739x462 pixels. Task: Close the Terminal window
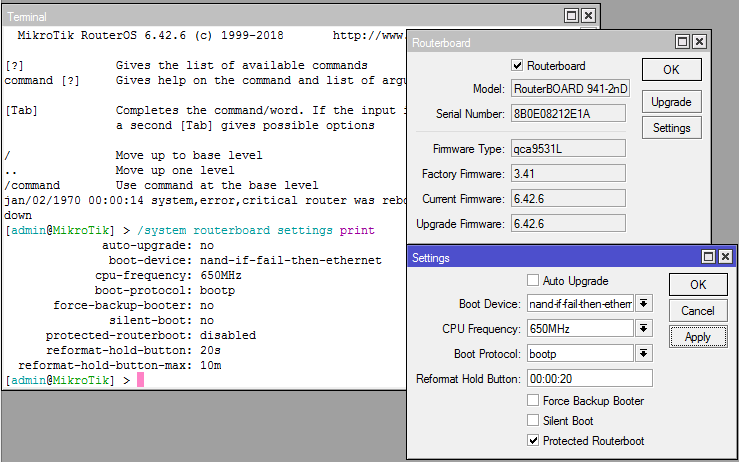click(x=588, y=16)
